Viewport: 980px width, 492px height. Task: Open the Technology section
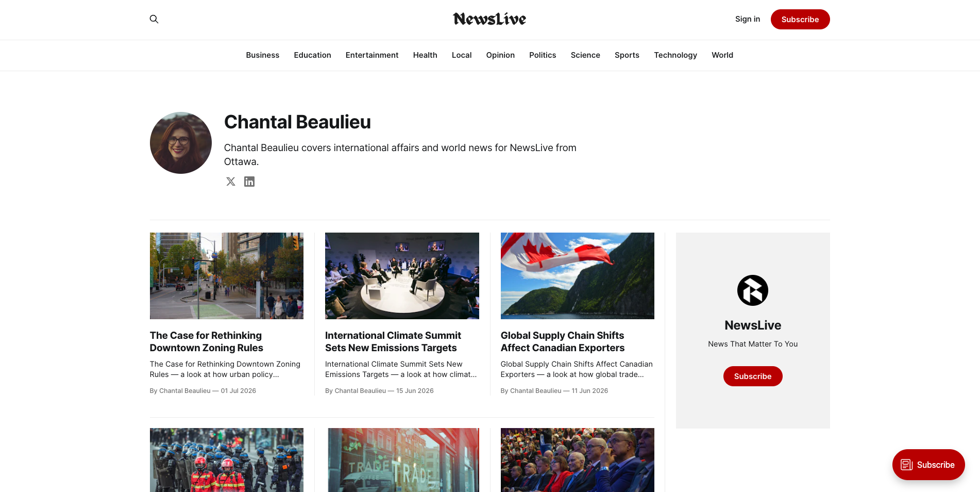(675, 55)
